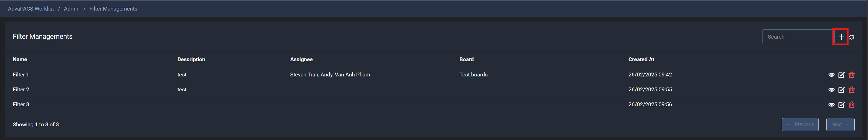Click the plus icon to add filter
868x140 pixels.
click(841, 37)
